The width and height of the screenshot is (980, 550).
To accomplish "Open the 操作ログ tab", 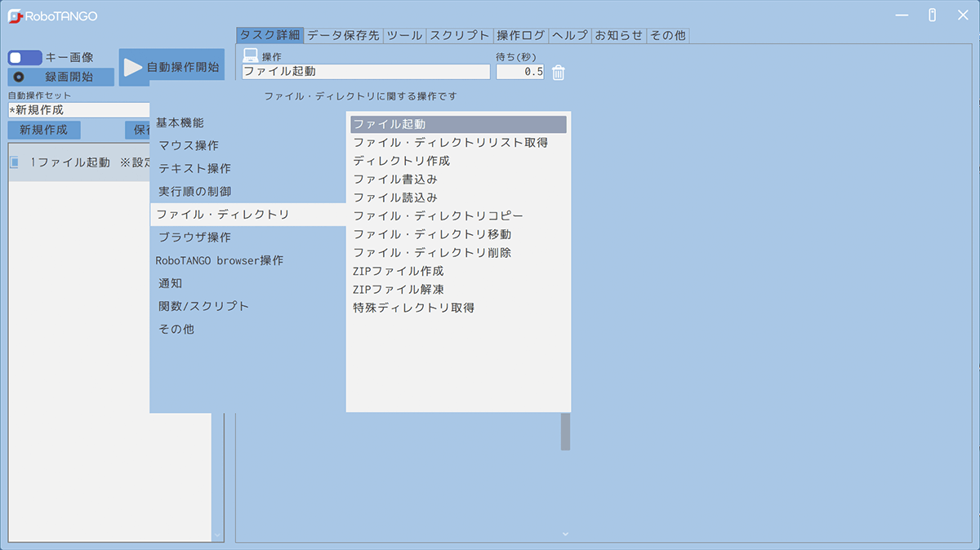I will tap(520, 36).
